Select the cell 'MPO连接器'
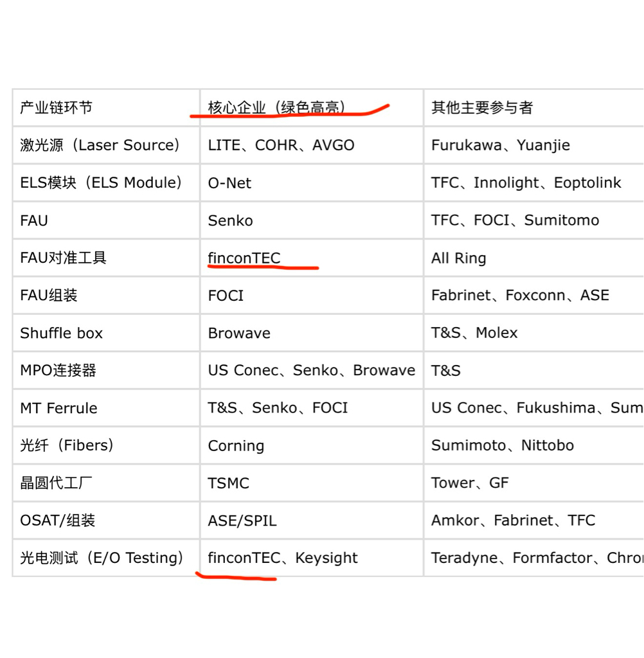Screen dimensions: 644x658 coord(106,370)
